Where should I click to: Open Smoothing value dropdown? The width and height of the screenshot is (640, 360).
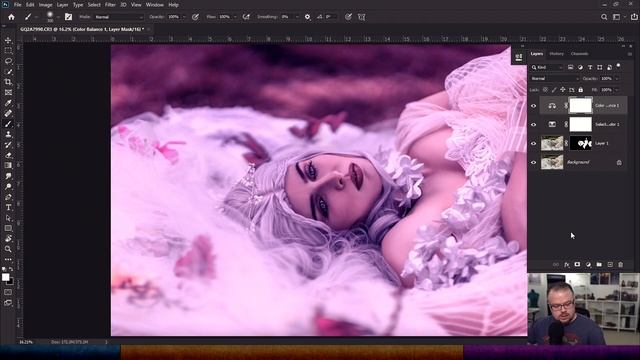point(296,17)
